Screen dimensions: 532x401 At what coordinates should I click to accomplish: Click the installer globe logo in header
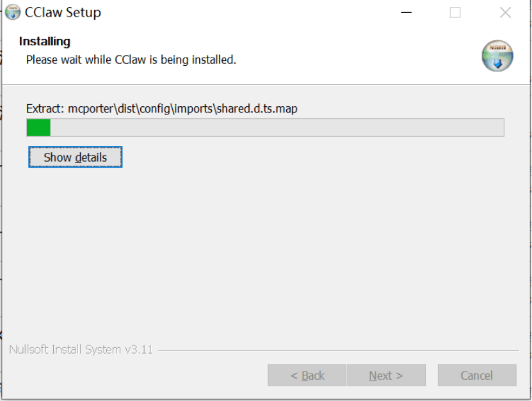(x=497, y=56)
